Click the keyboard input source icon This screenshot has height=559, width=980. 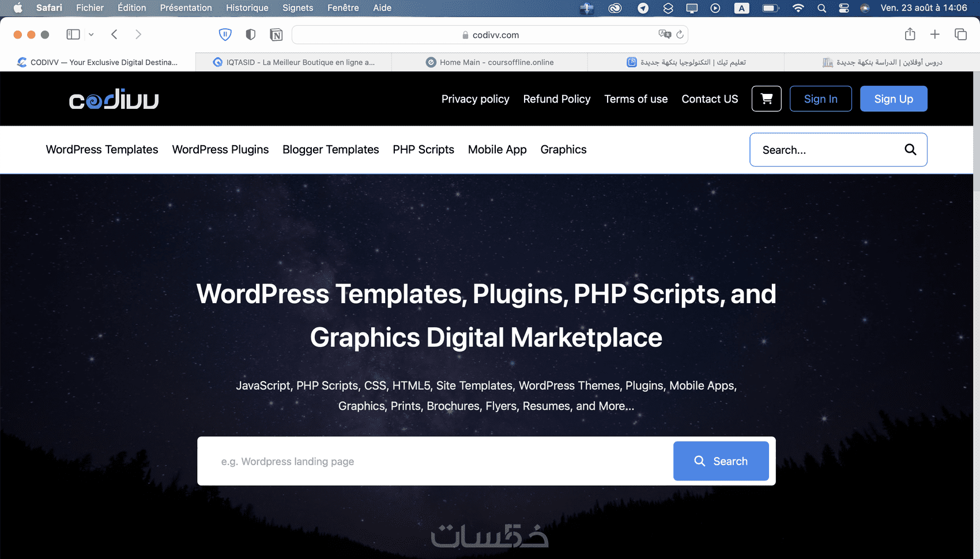click(x=742, y=8)
